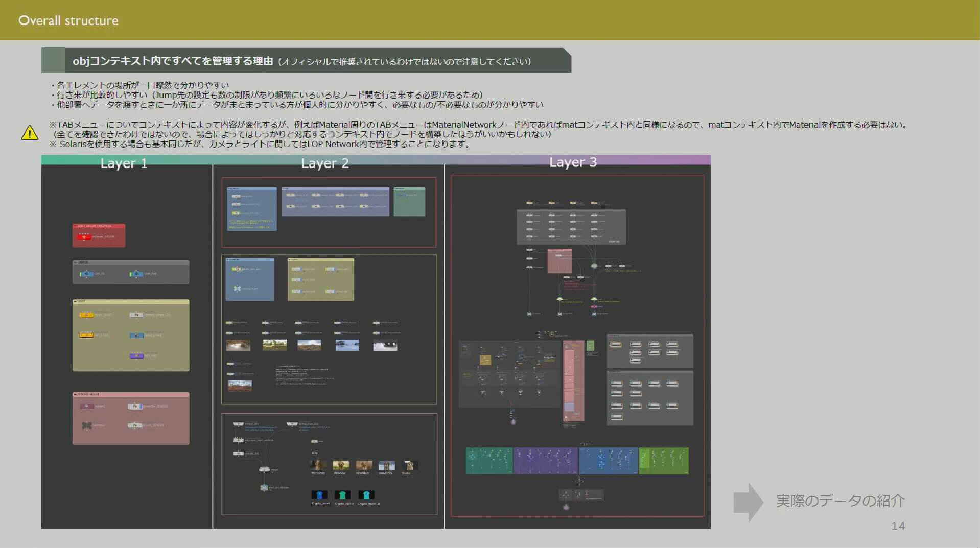
Task: Click the Overall structure title
Action: 68,20
